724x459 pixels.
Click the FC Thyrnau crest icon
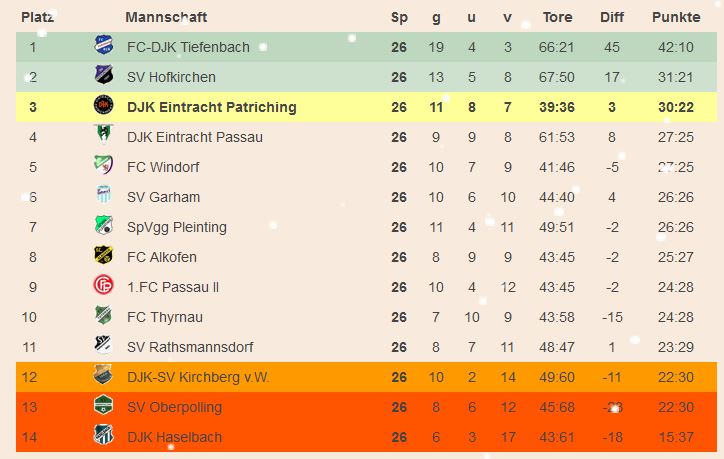coord(103,315)
